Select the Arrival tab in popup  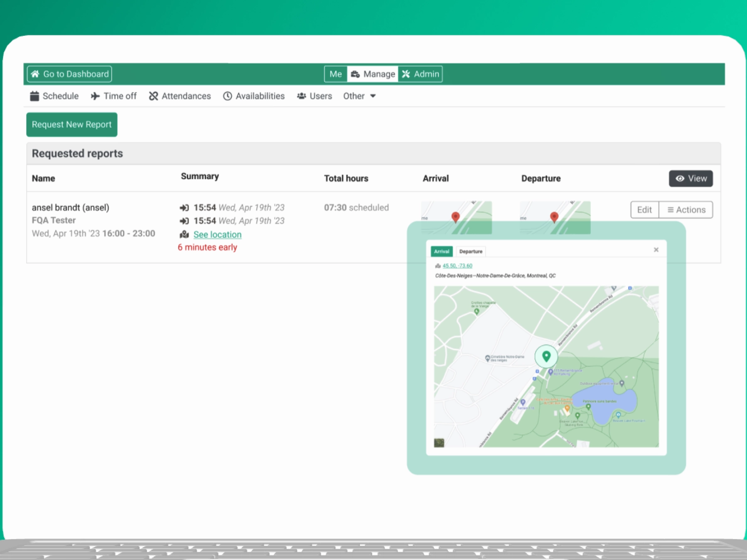(x=442, y=251)
